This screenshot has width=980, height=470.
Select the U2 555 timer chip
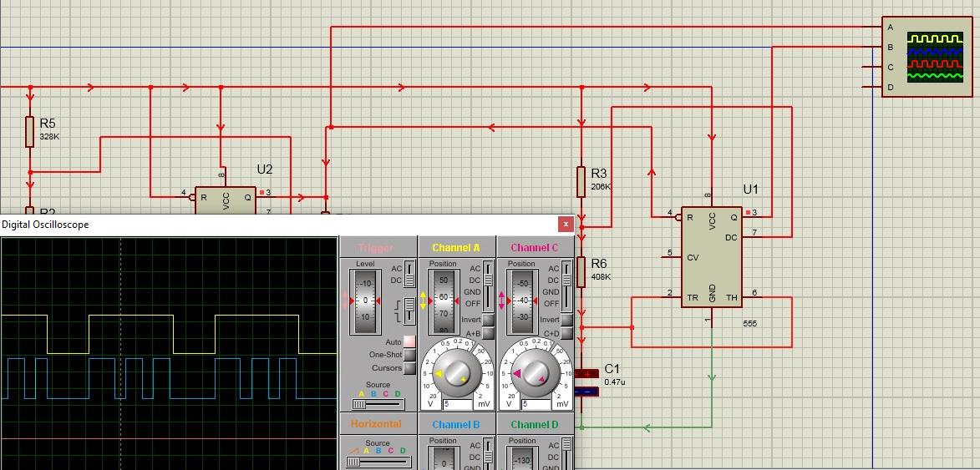226,200
